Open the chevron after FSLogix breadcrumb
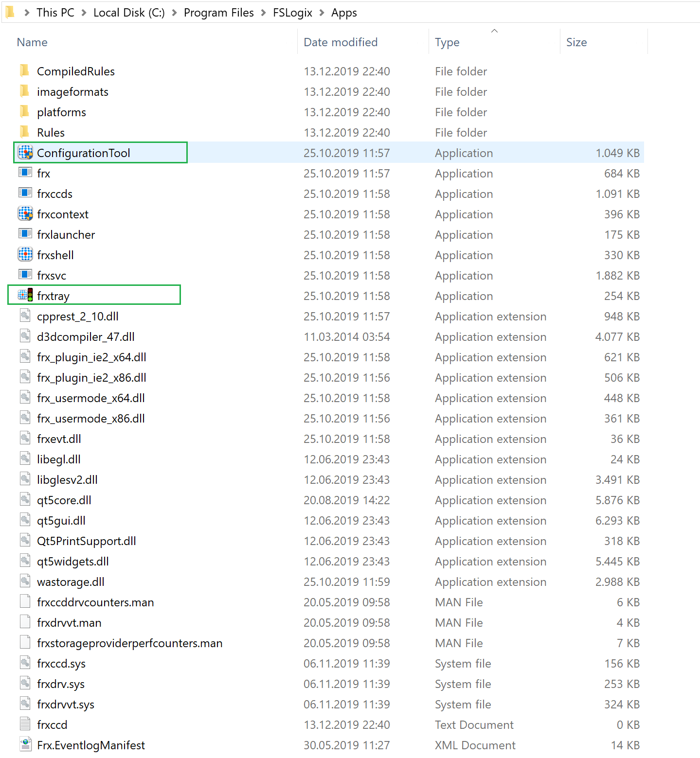Image resolution: width=700 pixels, height=758 pixels. pos(322,12)
